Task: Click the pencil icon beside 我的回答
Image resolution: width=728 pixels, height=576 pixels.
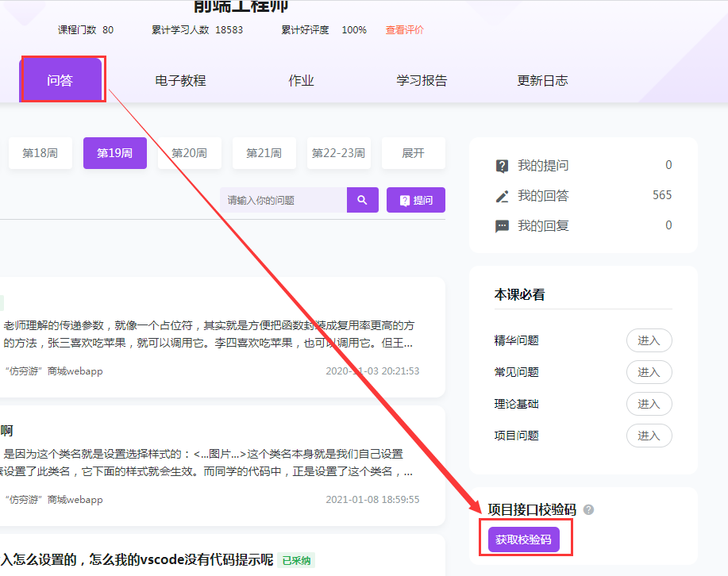Action: coord(502,196)
